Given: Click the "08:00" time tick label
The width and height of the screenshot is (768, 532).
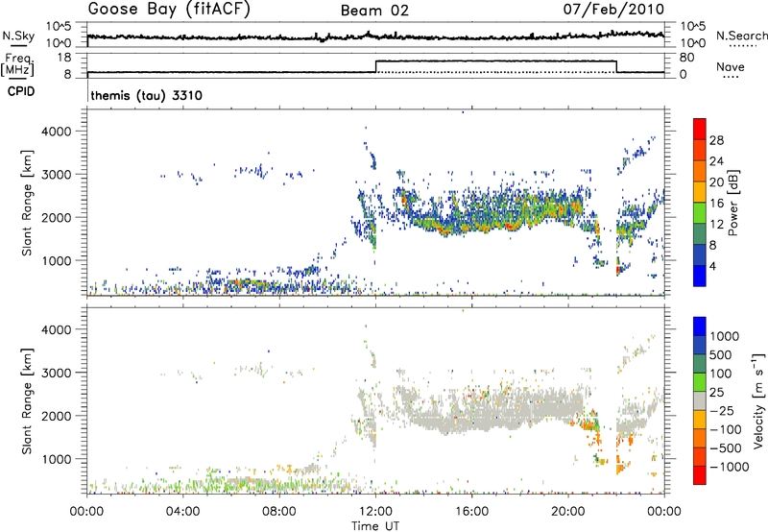Looking at the screenshot, I should coord(279,512).
